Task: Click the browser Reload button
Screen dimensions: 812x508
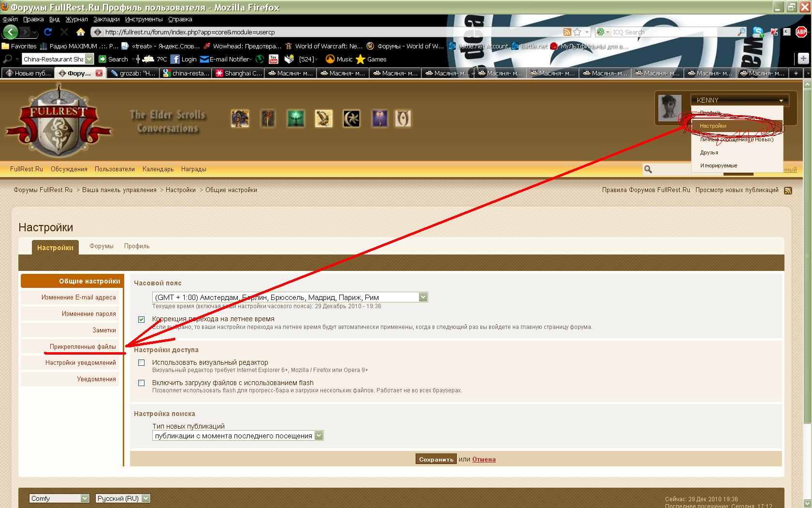Action: tap(47, 32)
